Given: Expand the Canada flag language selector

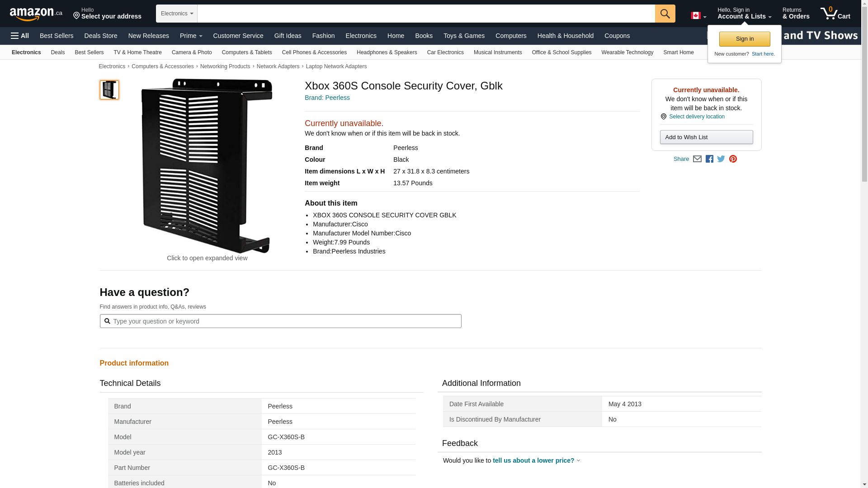Looking at the screenshot, I should pos(698,16).
